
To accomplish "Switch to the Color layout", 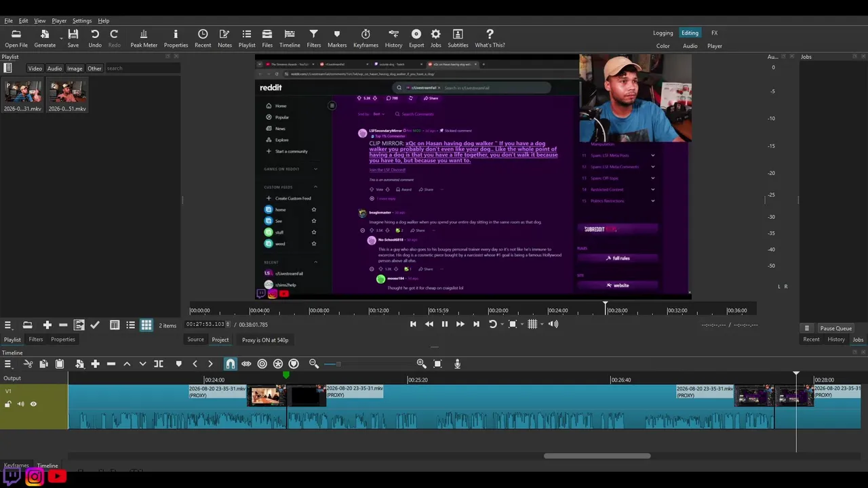I will pos(663,46).
